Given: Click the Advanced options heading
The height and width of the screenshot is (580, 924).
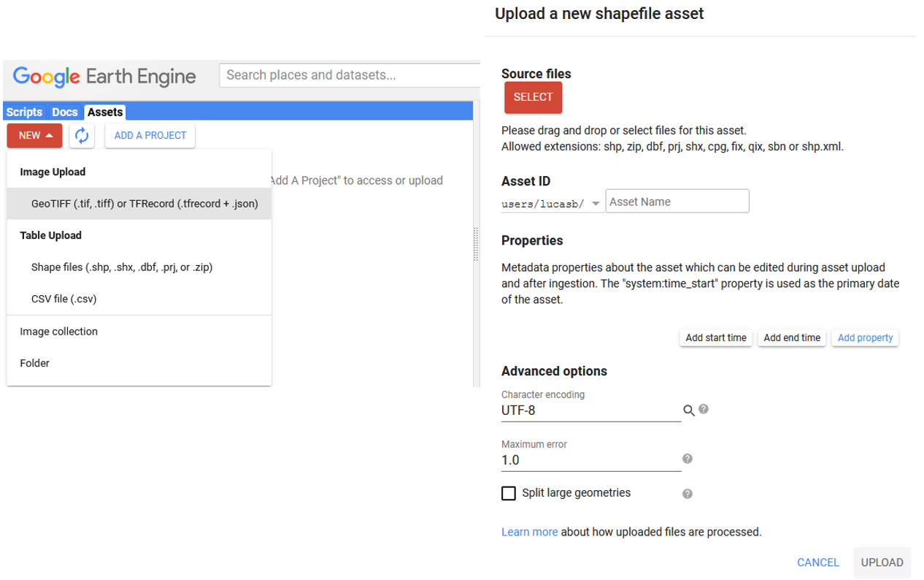Looking at the screenshot, I should tap(554, 371).
